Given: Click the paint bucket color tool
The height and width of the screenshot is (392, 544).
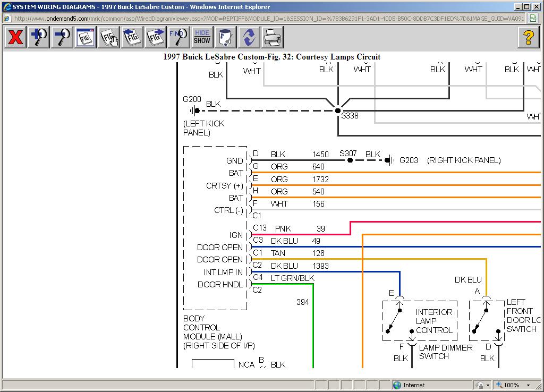Looking at the screenshot, I should [225, 37].
